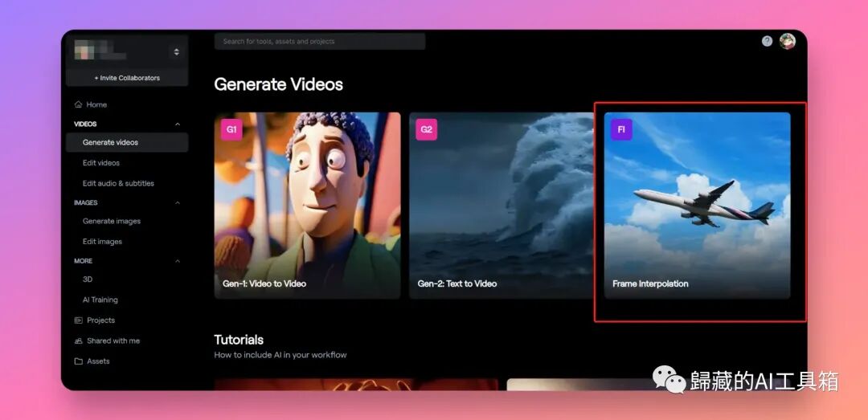Click the Tutorials heading

coord(239,340)
